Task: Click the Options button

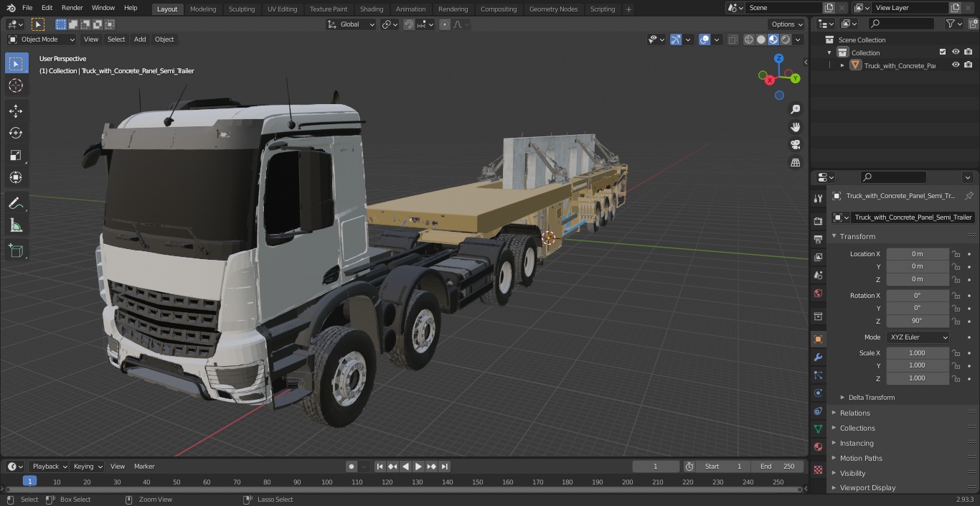Action: click(787, 24)
